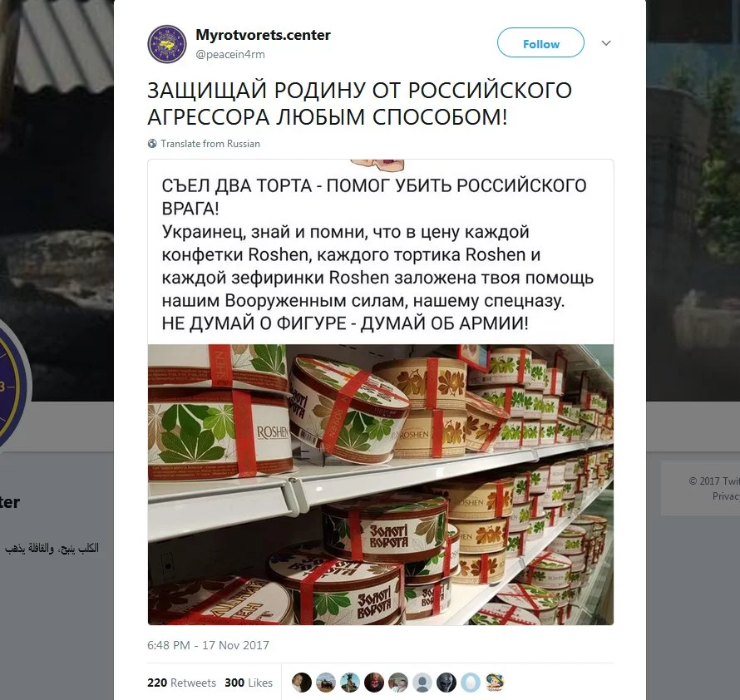Click the gray default-profile liker avatar
Image resolution: width=740 pixels, height=700 pixels.
point(422,683)
